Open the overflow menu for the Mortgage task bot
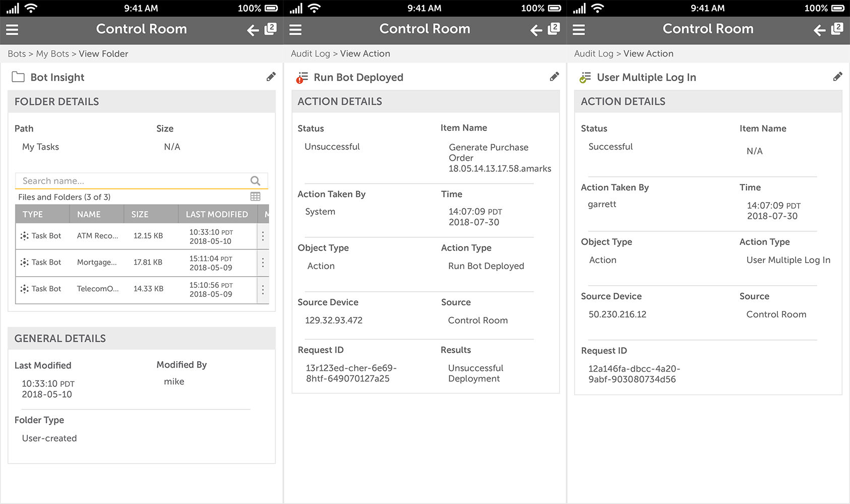The image size is (850, 504). [x=263, y=263]
